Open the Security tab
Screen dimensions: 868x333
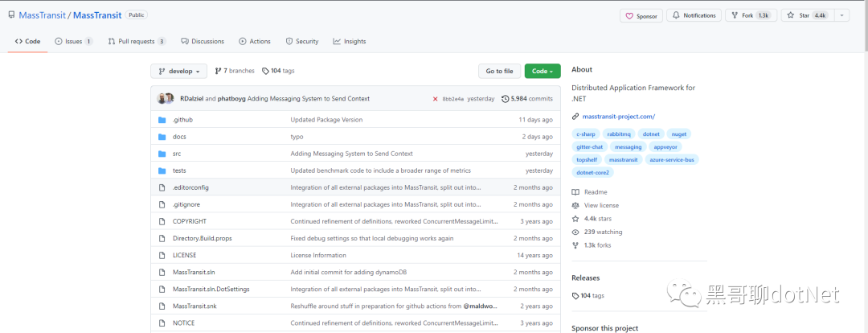[x=301, y=42]
